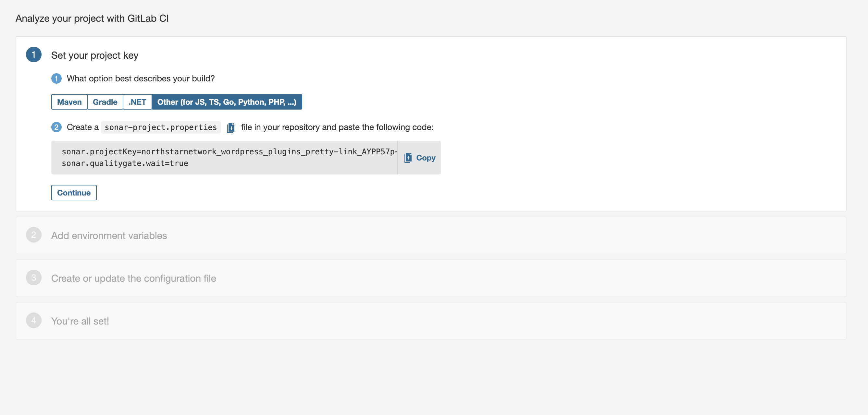Click the sub-step 2 badge before 'Create a'
Image resolution: width=868 pixels, height=415 pixels.
(x=56, y=127)
